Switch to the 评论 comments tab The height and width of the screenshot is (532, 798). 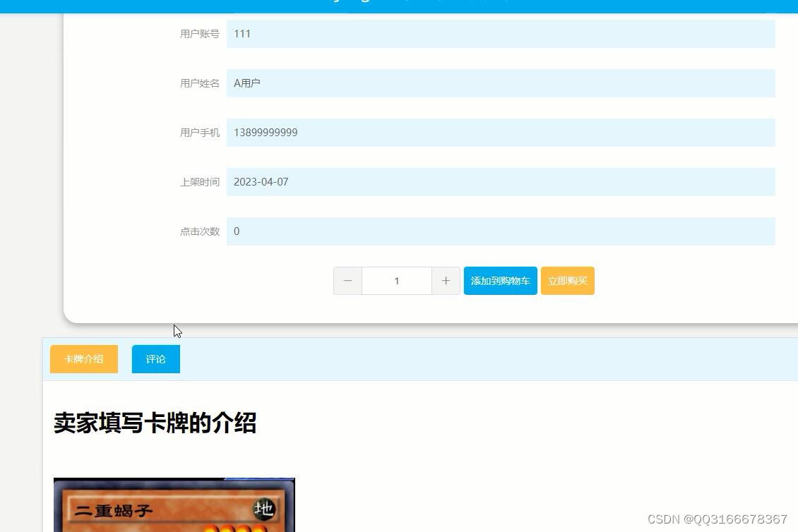pos(155,358)
